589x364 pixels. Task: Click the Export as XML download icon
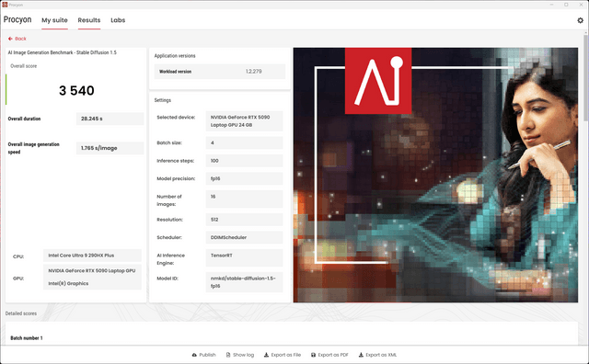click(x=361, y=355)
